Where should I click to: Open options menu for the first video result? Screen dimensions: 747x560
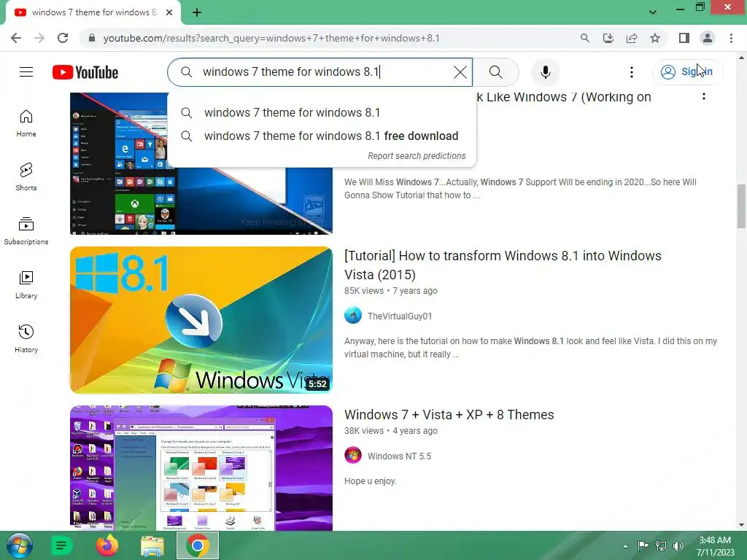[704, 97]
